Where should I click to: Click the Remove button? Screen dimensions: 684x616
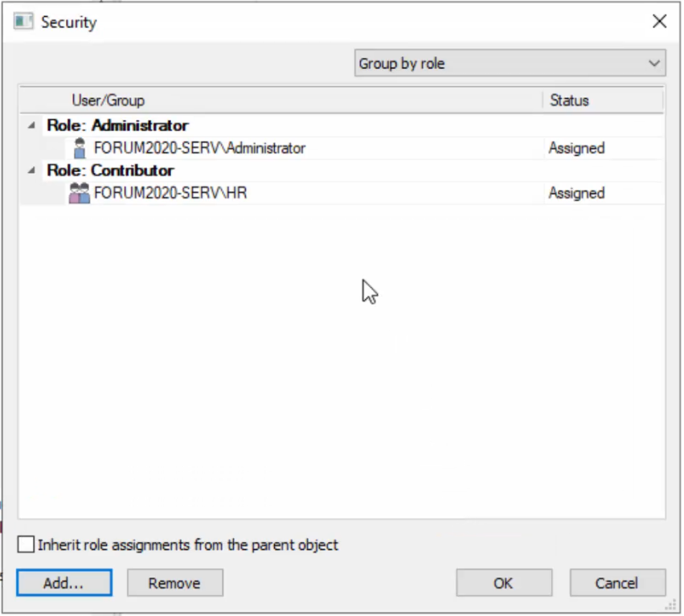click(x=174, y=582)
